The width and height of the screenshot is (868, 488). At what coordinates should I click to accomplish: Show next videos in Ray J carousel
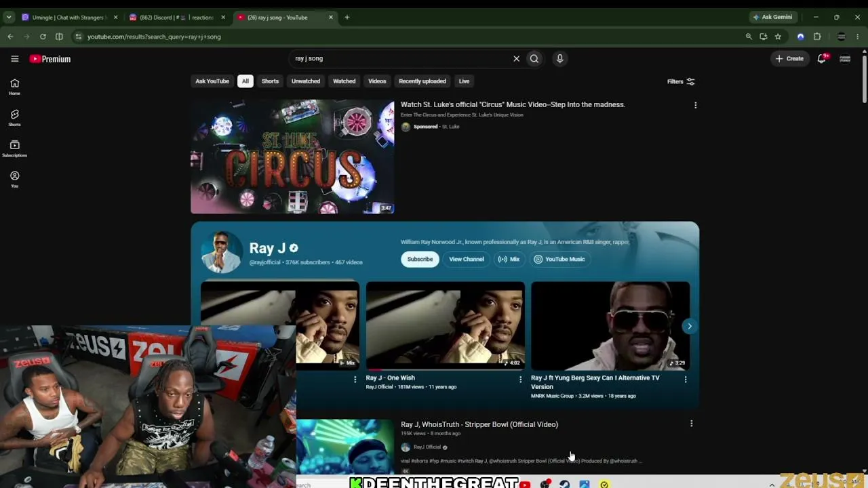point(690,327)
